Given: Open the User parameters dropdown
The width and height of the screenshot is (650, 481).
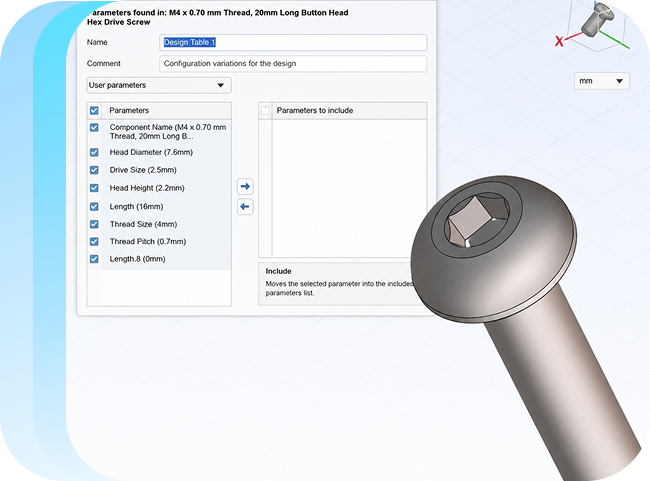Looking at the screenshot, I should pos(159,85).
